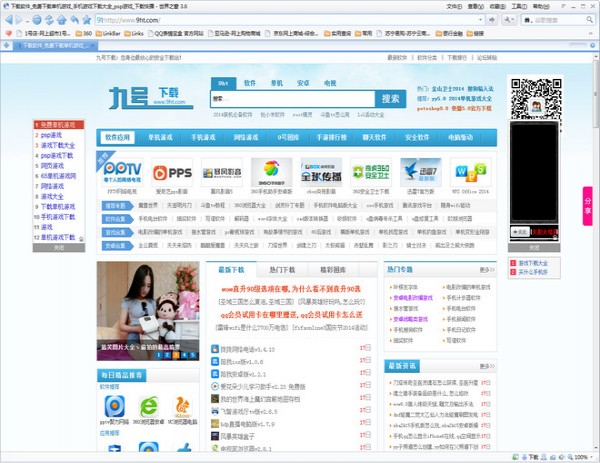Select the 软件 search tab
Image resolution: width=600 pixels, height=463 pixels.
pyautogui.click(x=249, y=83)
